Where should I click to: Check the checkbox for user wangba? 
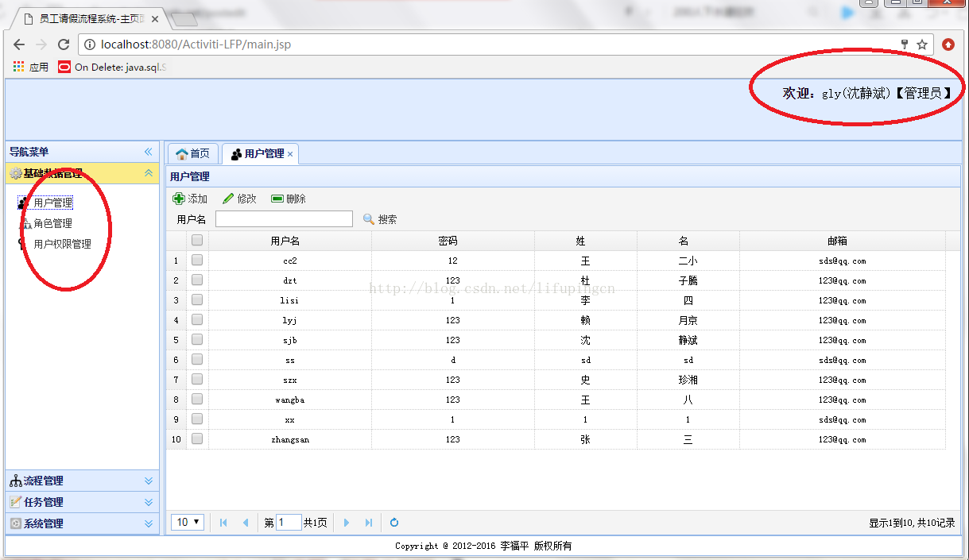(197, 399)
